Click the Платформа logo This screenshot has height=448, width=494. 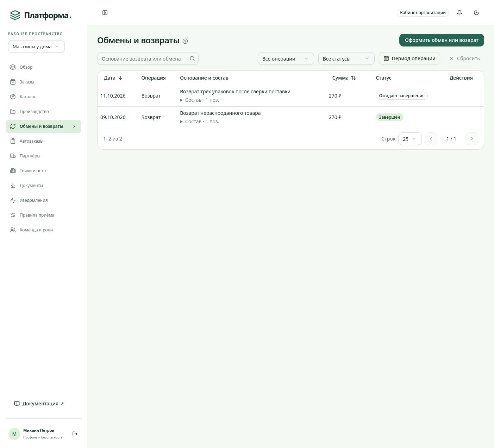(x=40, y=15)
